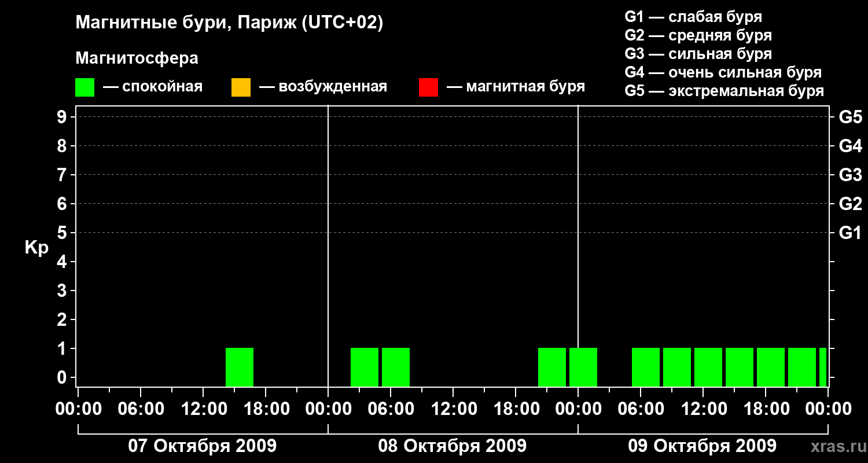
Task: Click the 'G3 — сильная буря' legend line
Action: tap(698, 54)
